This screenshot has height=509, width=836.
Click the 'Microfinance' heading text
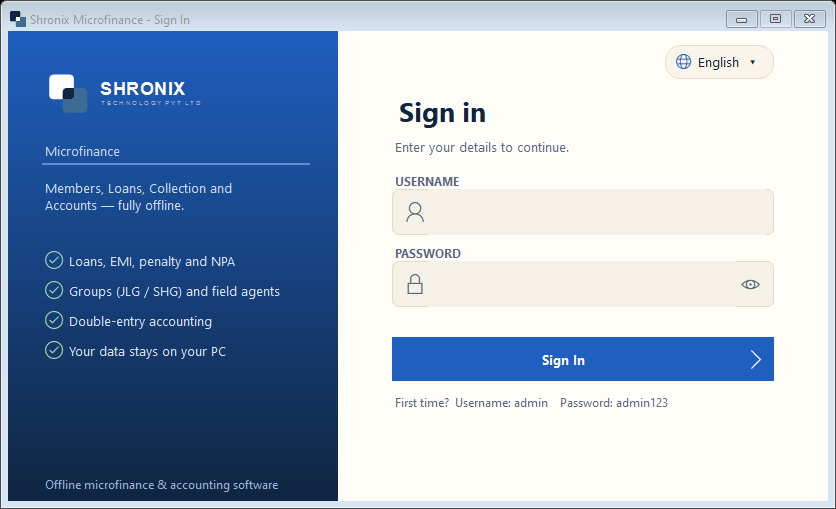click(83, 151)
